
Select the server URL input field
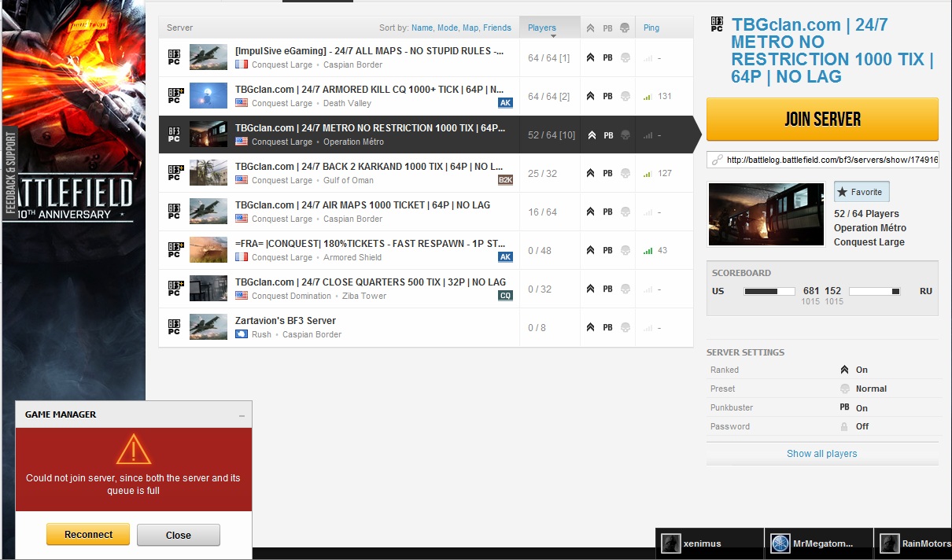coord(822,160)
